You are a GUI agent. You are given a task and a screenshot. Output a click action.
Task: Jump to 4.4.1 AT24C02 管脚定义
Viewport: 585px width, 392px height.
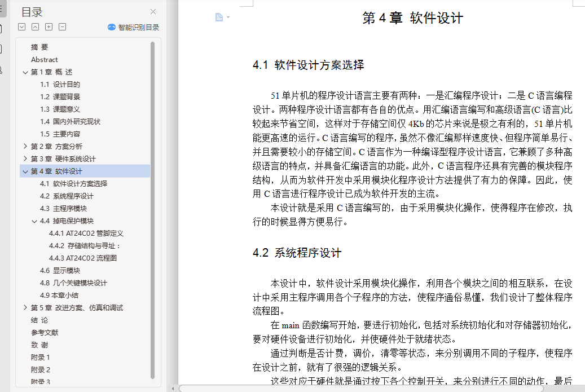[x=86, y=233]
